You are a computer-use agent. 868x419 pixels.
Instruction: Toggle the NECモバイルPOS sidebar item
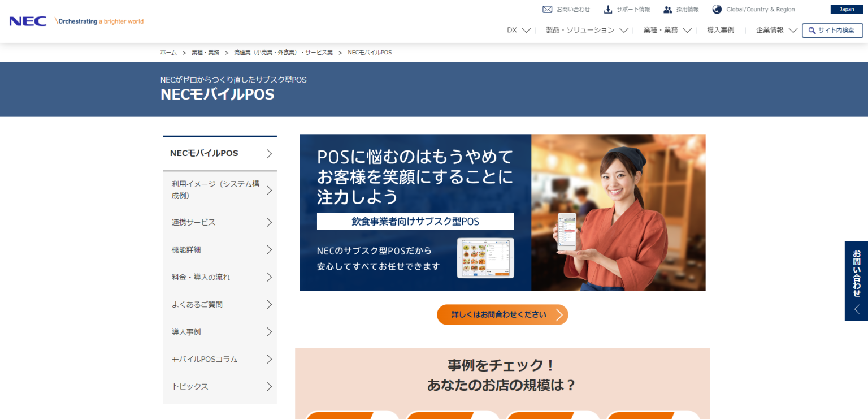tap(219, 153)
